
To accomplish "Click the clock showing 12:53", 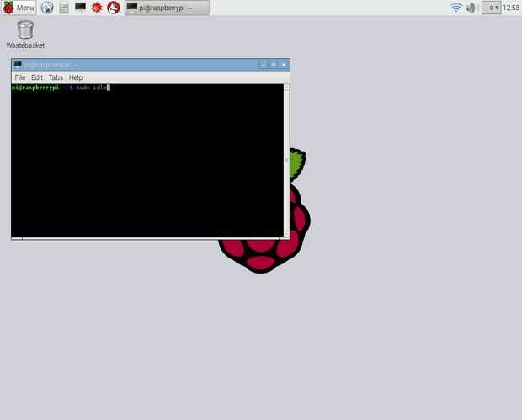I will coord(511,8).
